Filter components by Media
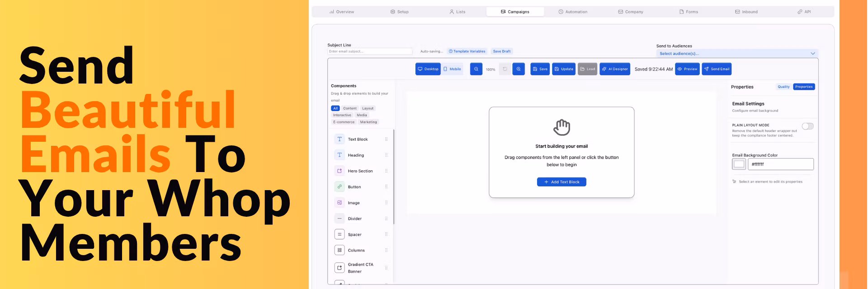The width and height of the screenshot is (868, 289). pyautogui.click(x=362, y=115)
